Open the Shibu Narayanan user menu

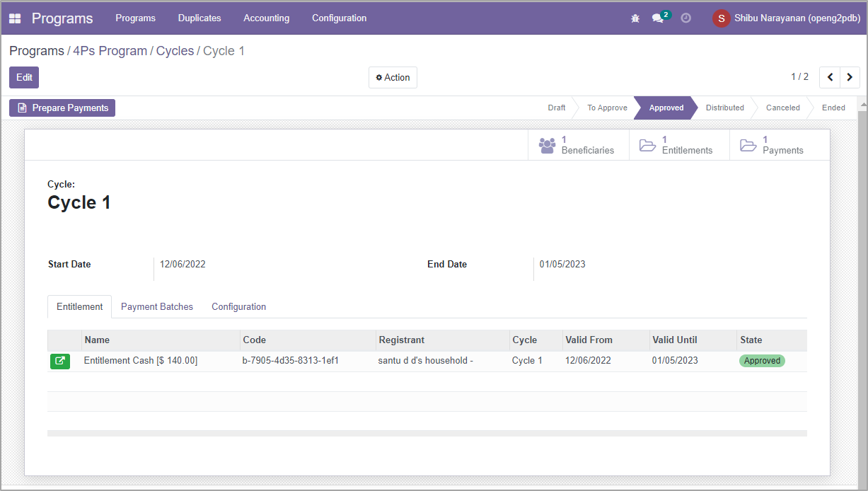786,18
